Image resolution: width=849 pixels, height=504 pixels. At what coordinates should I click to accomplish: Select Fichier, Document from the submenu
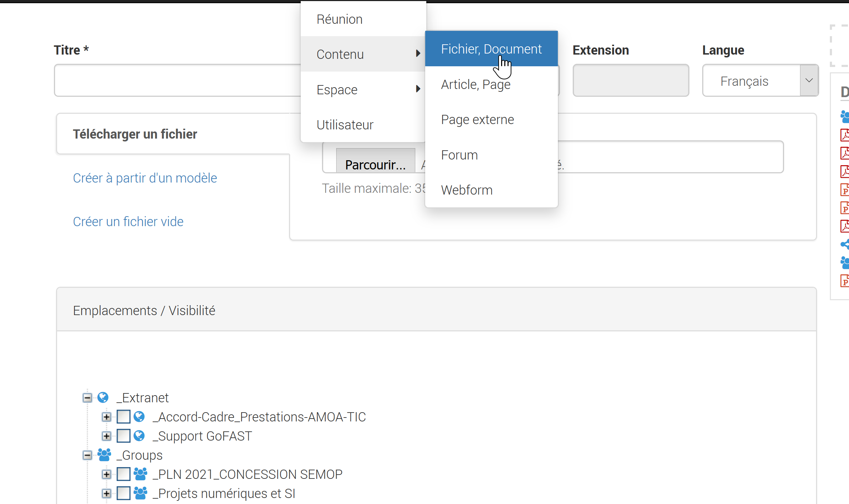[x=491, y=49]
